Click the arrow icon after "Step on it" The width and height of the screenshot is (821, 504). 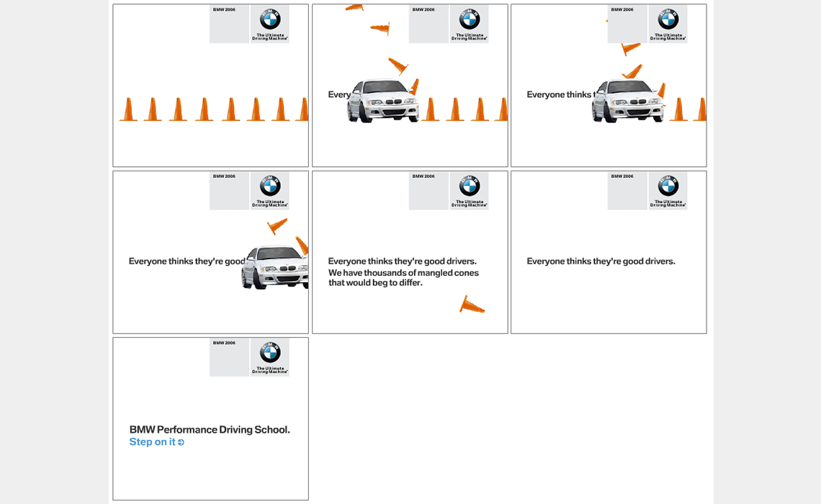tap(181, 442)
